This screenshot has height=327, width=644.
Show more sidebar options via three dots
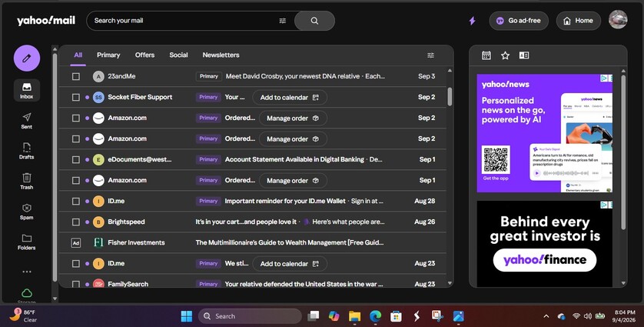pyautogui.click(x=27, y=272)
